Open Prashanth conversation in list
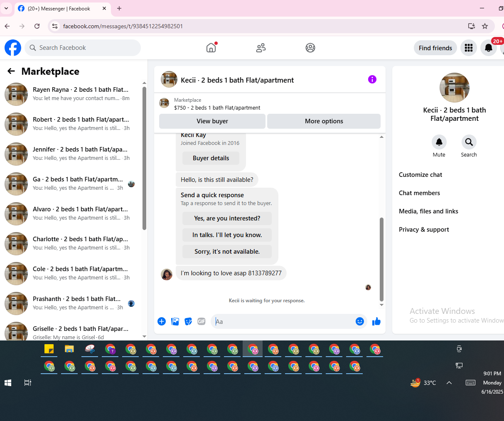Screen dimensions: 504x421 click(x=71, y=303)
